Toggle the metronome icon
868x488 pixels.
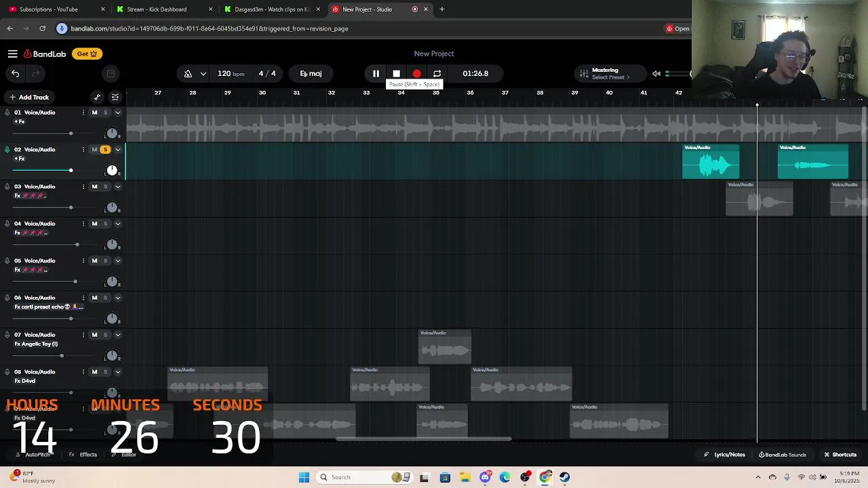(x=188, y=73)
